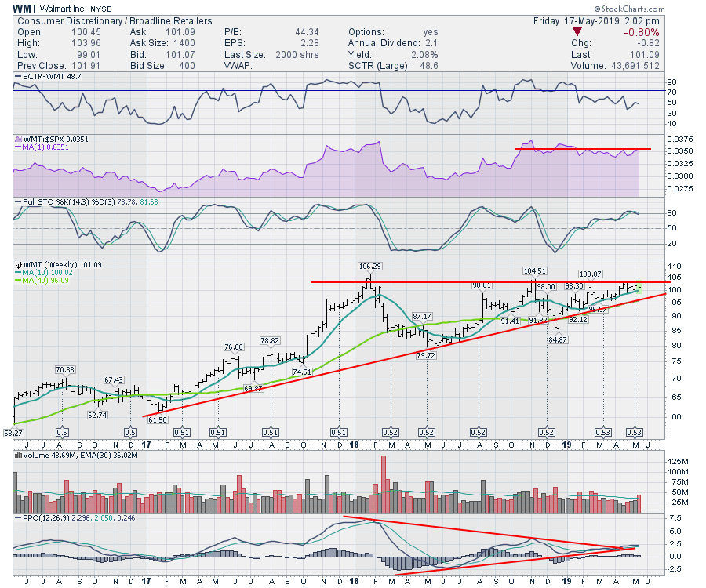Click the 'MA(10) 100.02' moving average legend
This screenshot has width=706, height=588.
pos(44,273)
